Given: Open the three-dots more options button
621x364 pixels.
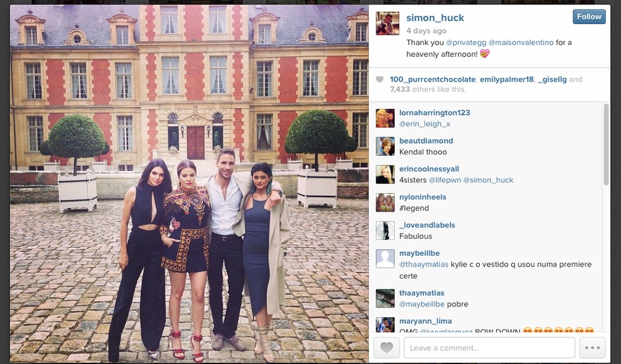Looking at the screenshot, I should pos(592,348).
